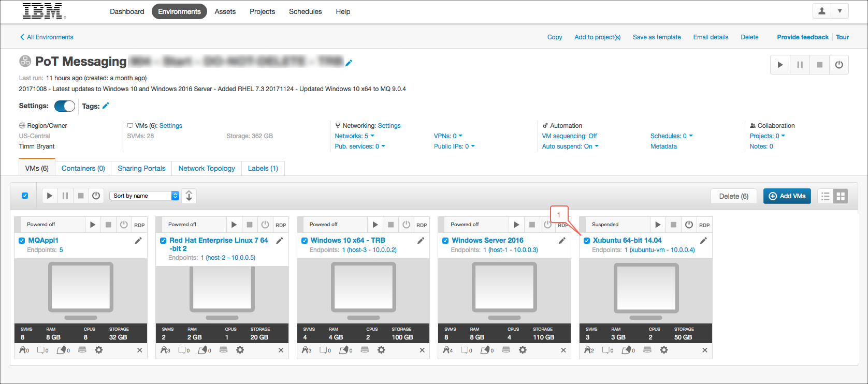Open Schedules in top navigation
This screenshot has height=384, width=868.
pos(306,11)
